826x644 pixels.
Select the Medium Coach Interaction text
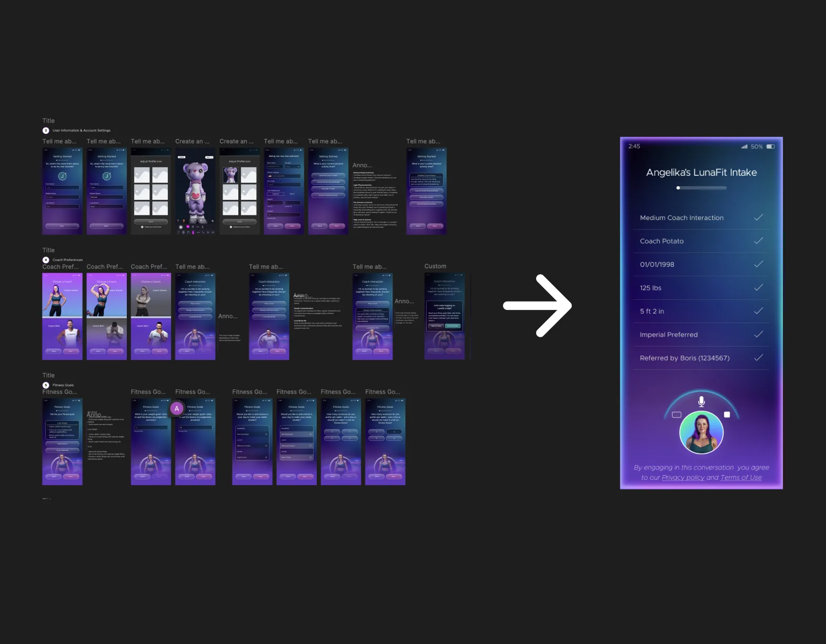click(681, 218)
